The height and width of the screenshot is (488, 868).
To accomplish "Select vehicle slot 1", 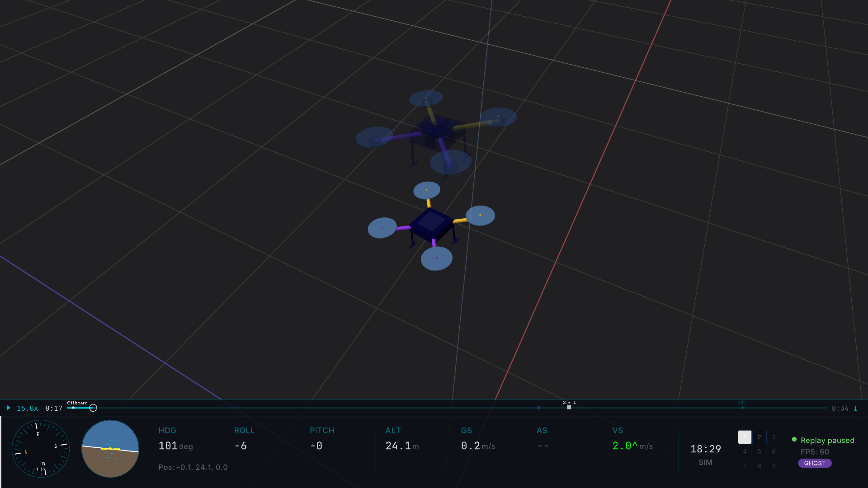I will [745, 437].
